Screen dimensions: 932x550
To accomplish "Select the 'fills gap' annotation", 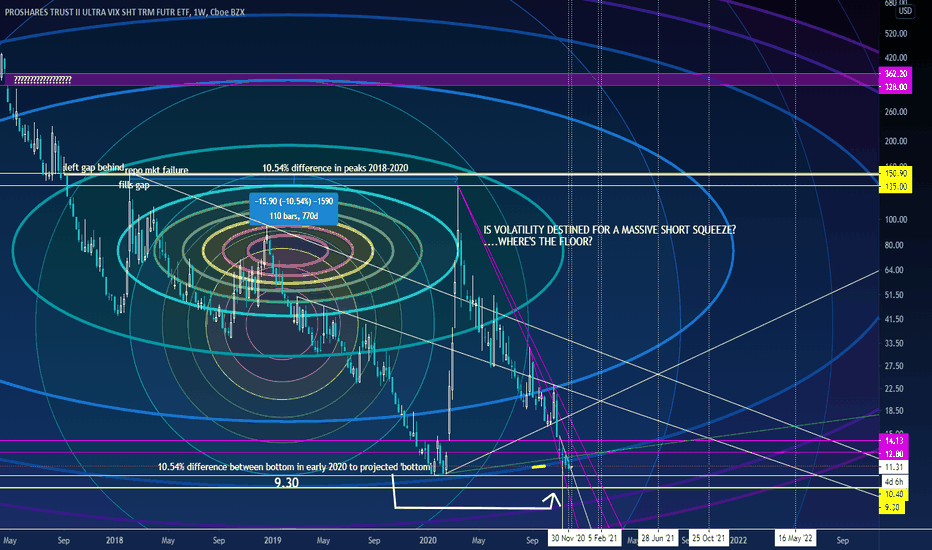I will (134, 186).
